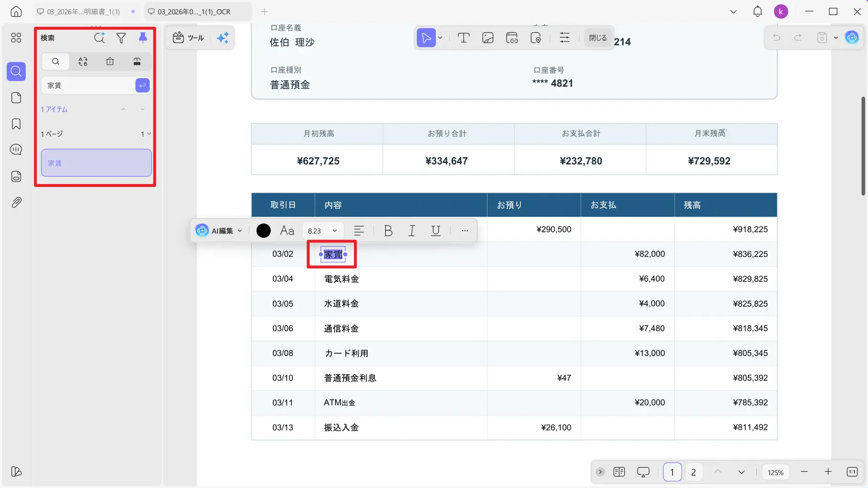Open the user account avatar k

[781, 11]
